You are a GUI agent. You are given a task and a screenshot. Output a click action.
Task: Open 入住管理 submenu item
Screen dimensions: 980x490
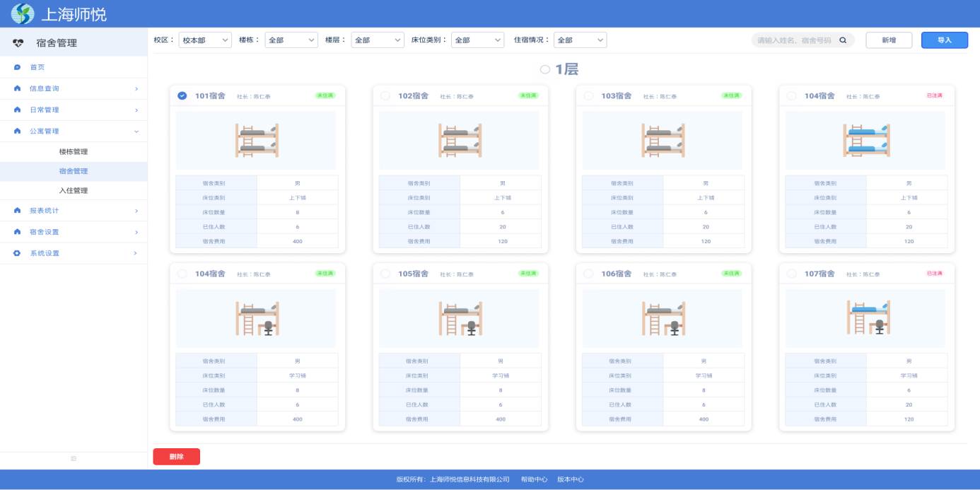74,191
